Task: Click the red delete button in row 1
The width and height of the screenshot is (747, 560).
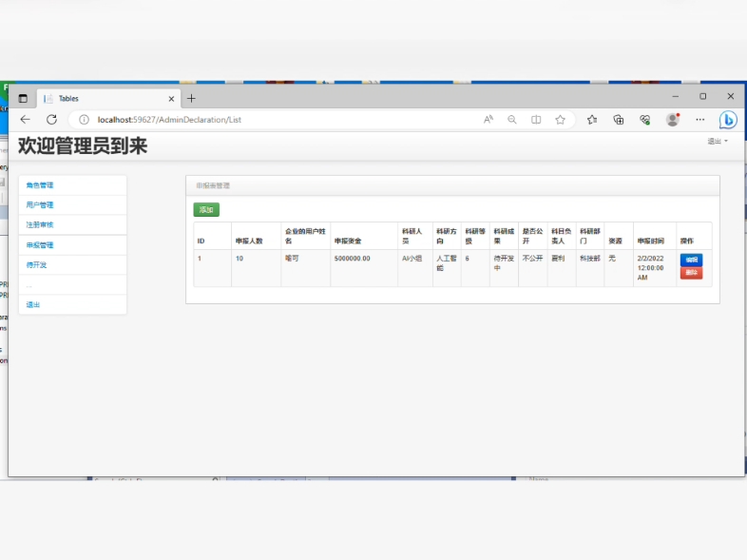Action: click(691, 273)
